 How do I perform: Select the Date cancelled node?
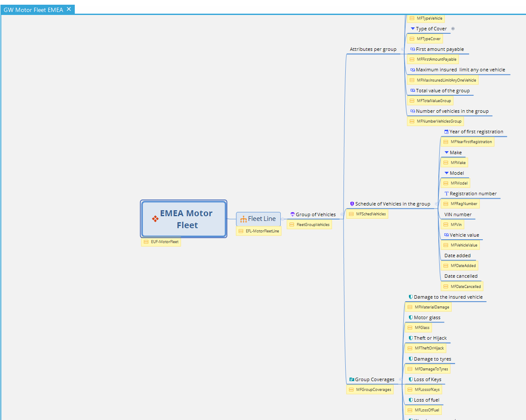pyautogui.click(x=461, y=276)
